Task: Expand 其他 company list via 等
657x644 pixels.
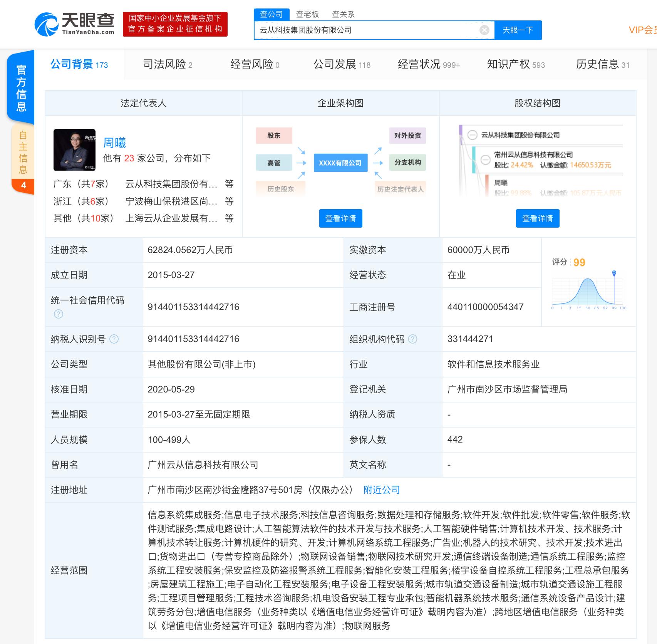Action: [229, 218]
